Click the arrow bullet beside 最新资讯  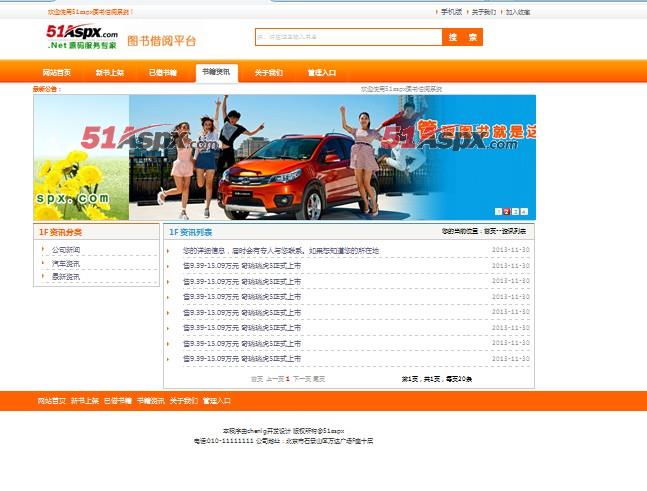pyautogui.click(x=43, y=276)
